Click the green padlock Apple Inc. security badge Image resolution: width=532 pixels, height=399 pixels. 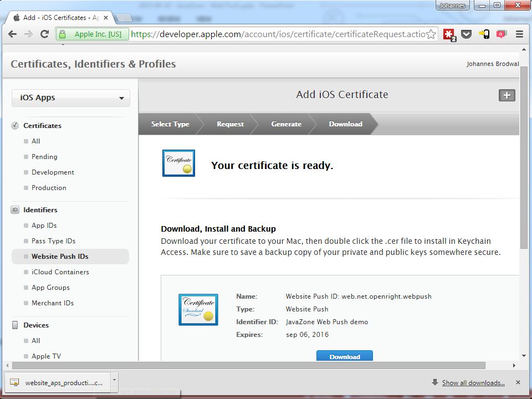click(x=93, y=34)
